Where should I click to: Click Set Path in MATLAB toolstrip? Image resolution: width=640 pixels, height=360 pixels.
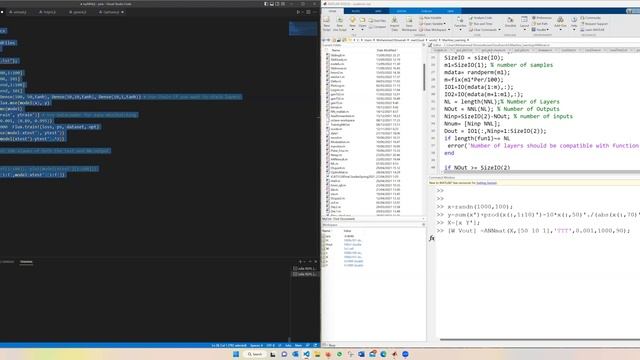click(540, 24)
